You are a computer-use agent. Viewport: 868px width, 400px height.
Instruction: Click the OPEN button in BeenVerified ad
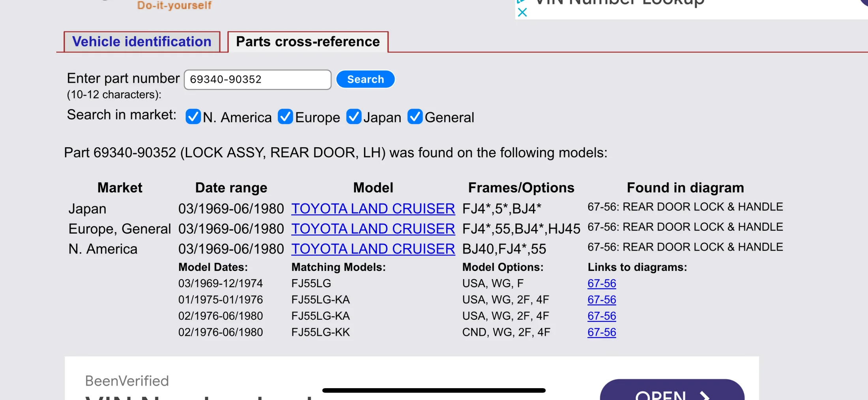click(x=672, y=390)
